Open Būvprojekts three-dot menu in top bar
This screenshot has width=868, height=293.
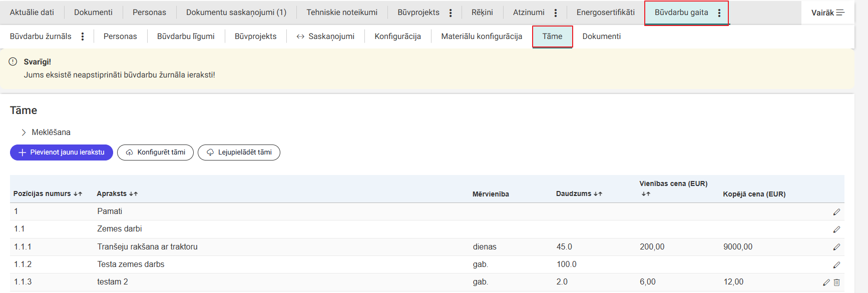click(x=451, y=13)
